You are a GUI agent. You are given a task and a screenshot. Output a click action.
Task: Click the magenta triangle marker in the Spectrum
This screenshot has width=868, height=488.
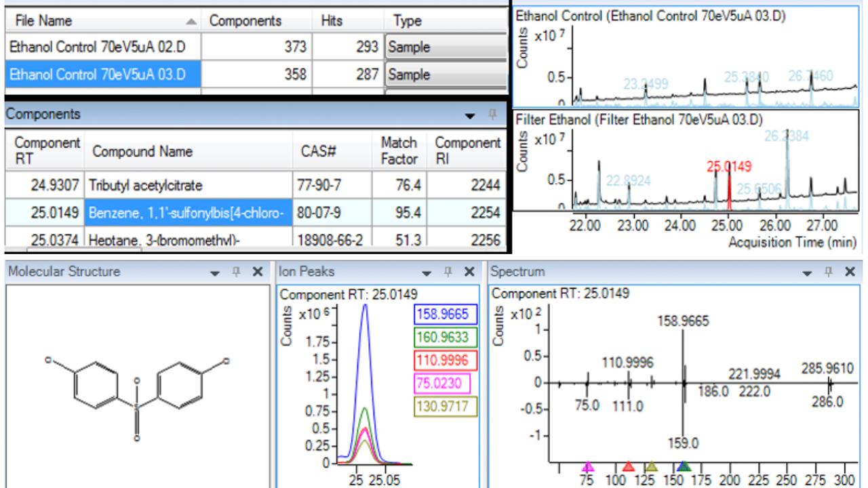click(587, 467)
